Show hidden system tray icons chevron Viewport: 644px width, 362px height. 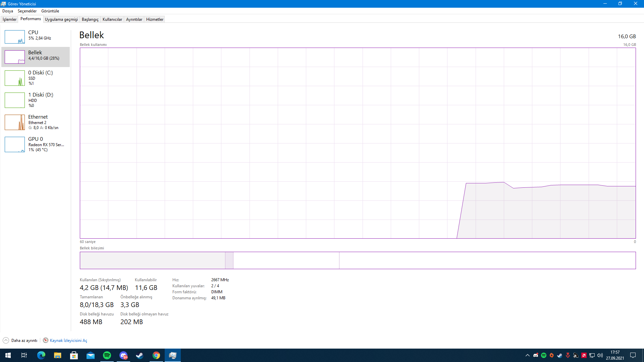[x=527, y=355]
